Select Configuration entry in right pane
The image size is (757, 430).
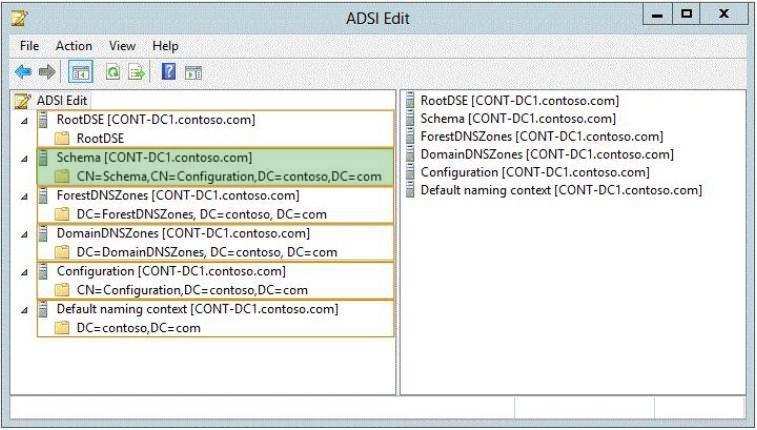point(535,172)
